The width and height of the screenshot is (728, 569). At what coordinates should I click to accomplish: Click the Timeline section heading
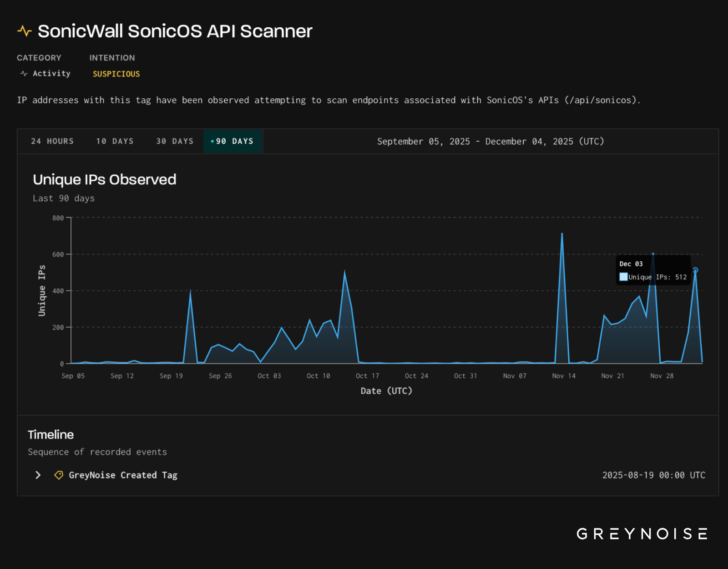(x=51, y=434)
